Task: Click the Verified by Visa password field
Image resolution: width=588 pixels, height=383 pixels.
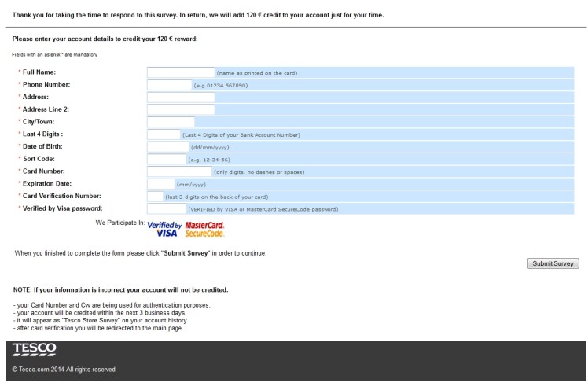Action: [x=167, y=209]
